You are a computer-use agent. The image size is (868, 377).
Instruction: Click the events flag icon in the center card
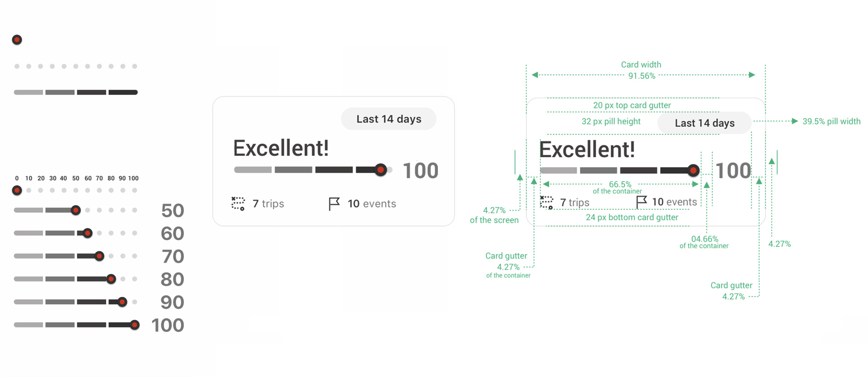(334, 204)
